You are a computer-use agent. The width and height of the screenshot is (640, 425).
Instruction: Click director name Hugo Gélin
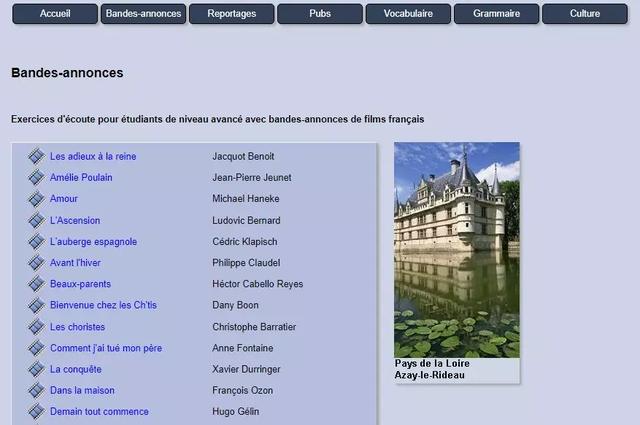236,412
